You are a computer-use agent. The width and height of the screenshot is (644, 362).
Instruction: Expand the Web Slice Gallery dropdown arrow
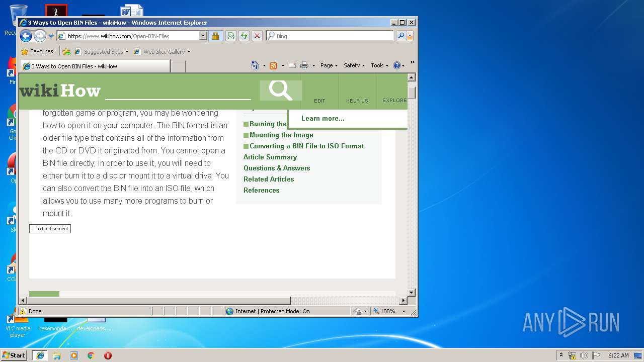pos(189,52)
